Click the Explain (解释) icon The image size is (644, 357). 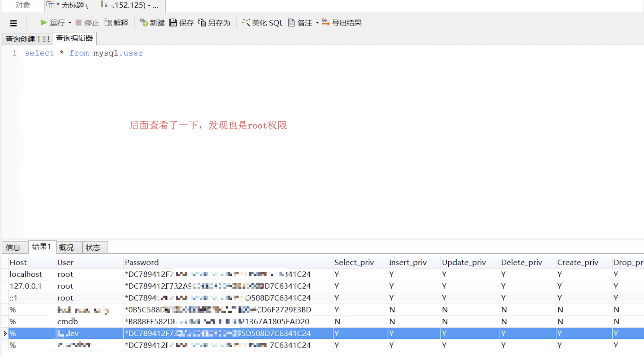point(108,23)
